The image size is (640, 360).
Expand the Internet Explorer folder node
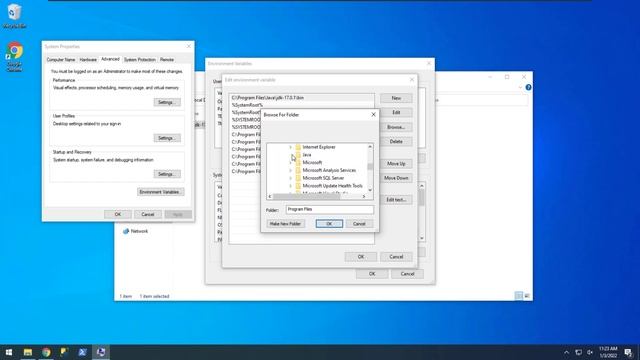pos(291,147)
